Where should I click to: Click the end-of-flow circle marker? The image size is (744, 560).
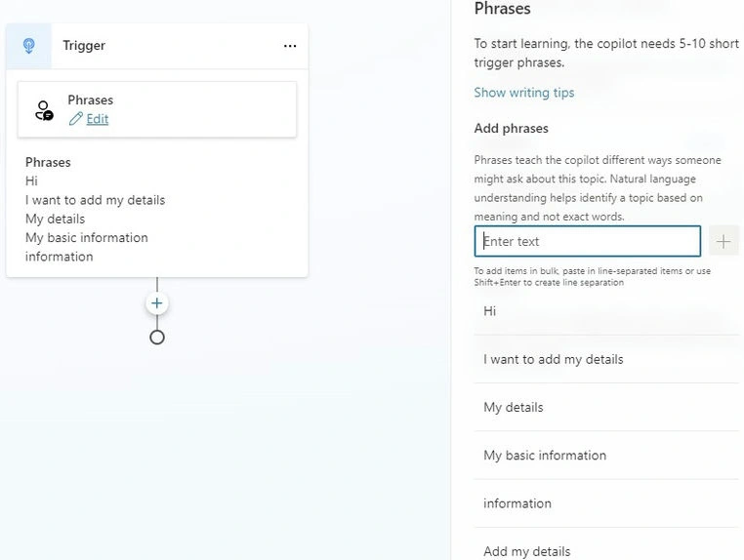(x=157, y=338)
